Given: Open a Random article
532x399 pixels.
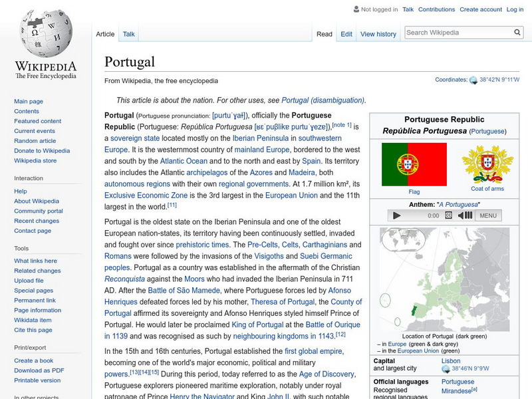Looking at the screenshot, I should (35, 141).
